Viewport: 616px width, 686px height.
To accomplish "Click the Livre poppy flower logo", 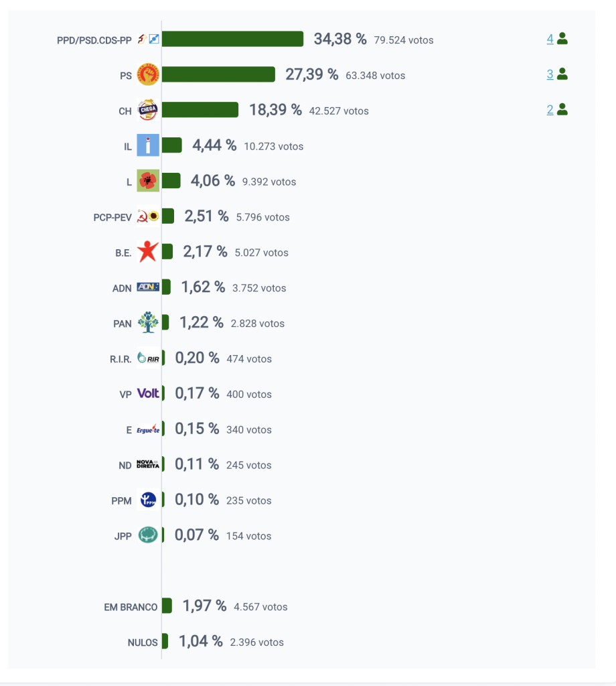I will coord(148,181).
